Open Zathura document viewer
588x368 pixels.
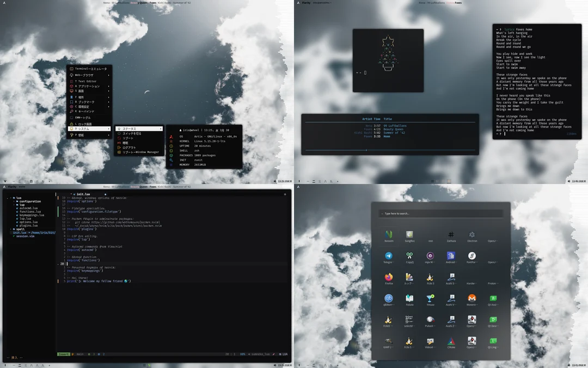tap(451, 236)
